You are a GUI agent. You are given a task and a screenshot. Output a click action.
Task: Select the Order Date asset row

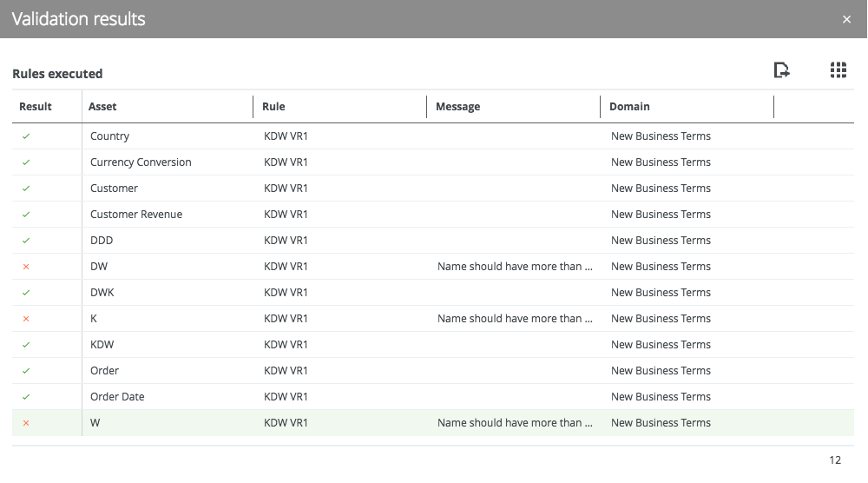(x=117, y=397)
